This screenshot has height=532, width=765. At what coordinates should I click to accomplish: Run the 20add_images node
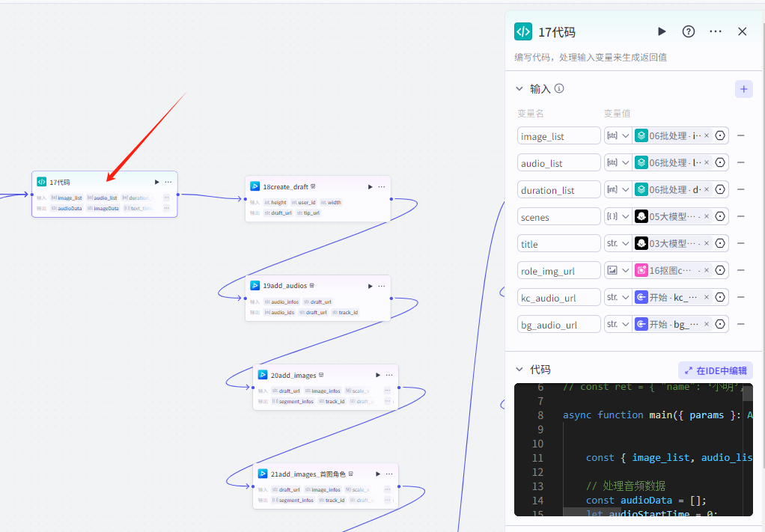[377, 375]
